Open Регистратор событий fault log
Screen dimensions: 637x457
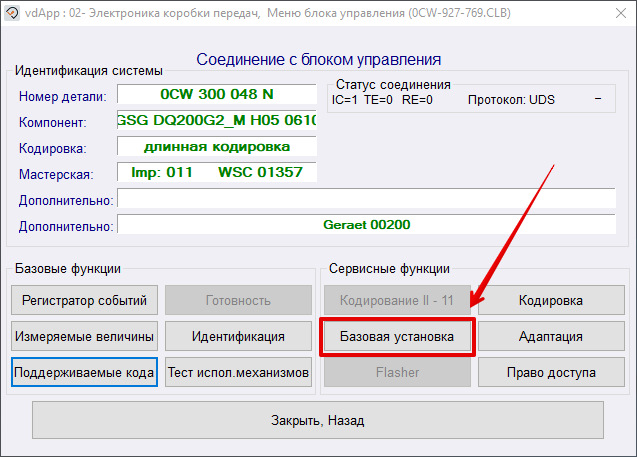(x=84, y=300)
